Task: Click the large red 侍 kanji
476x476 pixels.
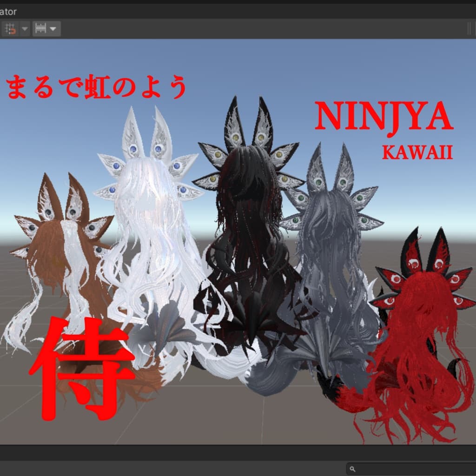Action: [82, 368]
